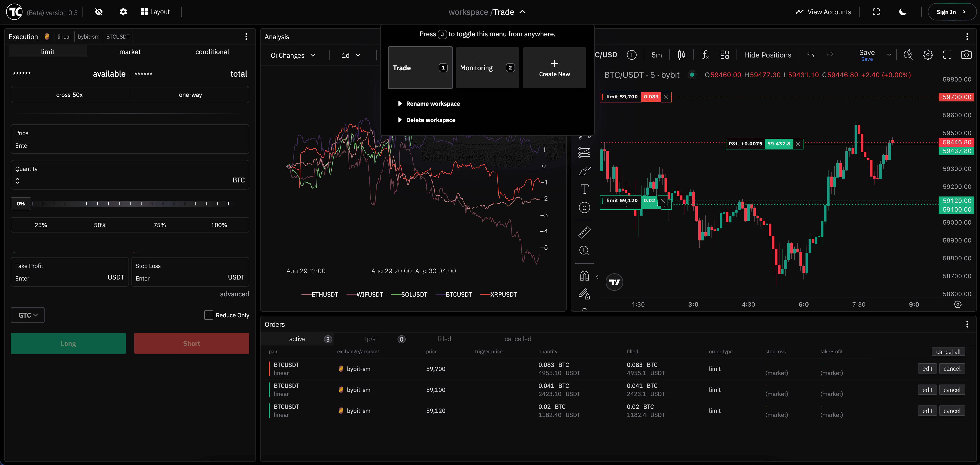The width and height of the screenshot is (980, 465).
Task: Choose cross 50x margin setting
Action: [x=70, y=95]
